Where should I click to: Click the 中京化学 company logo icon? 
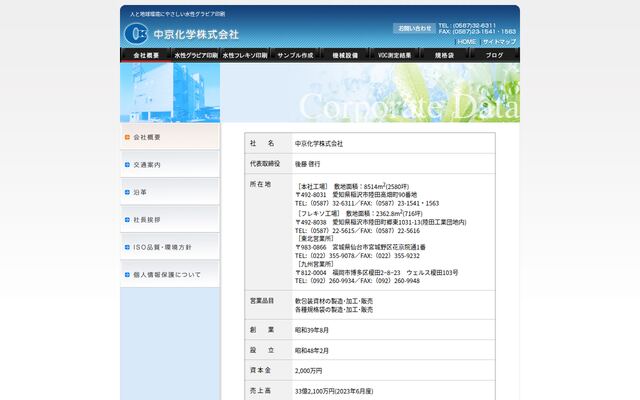click(136, 33)
